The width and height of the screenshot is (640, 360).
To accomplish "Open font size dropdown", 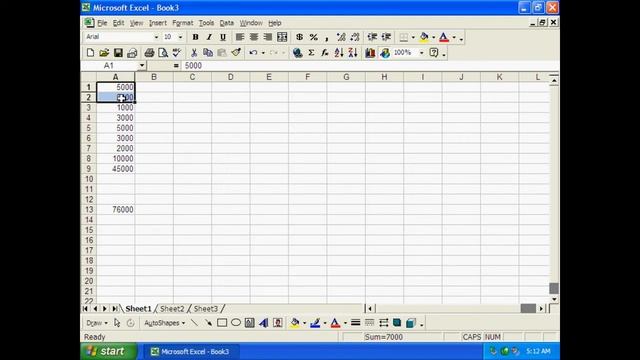I will pos(180,37).
